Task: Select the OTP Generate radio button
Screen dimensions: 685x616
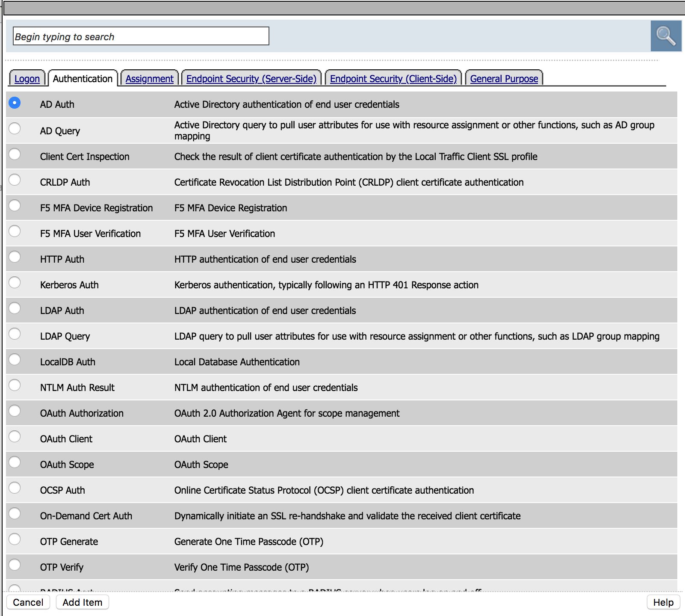Action: coord(15,539)
